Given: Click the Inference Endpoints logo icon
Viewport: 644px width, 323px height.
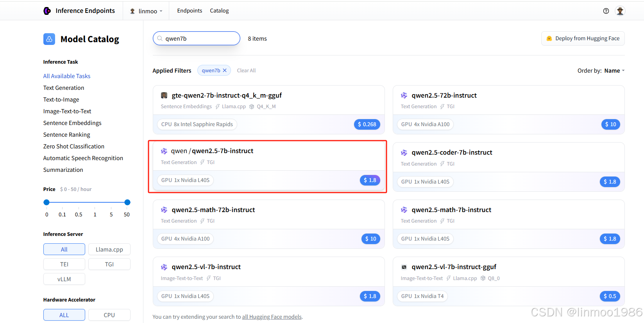Looking at the screenshot, I should (x=47, y=11).
